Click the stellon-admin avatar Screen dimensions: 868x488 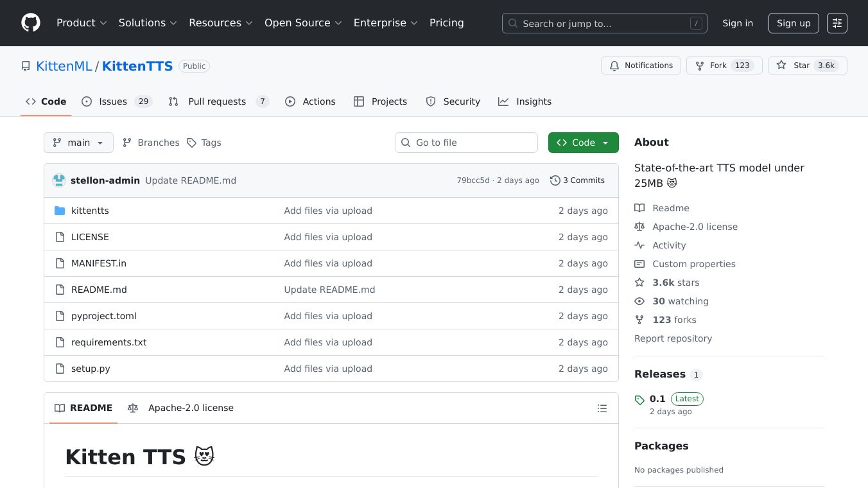click(59, 180)
